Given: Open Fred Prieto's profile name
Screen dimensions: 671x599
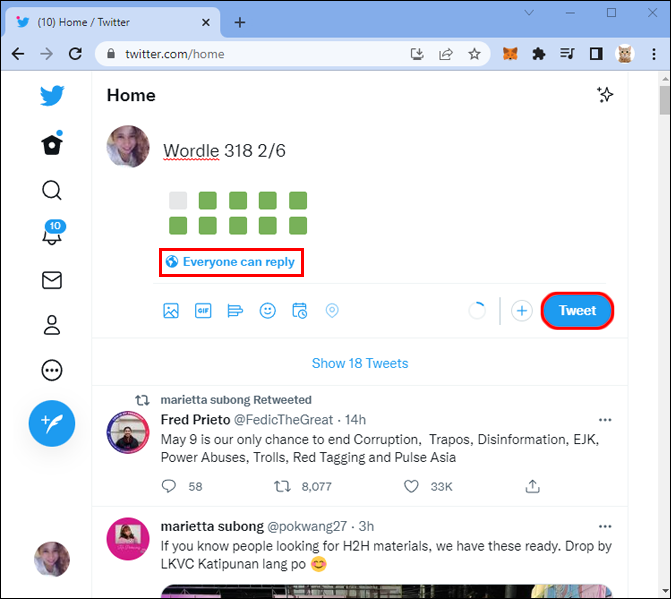Looking at the screenshot, I should coord(196,420).
